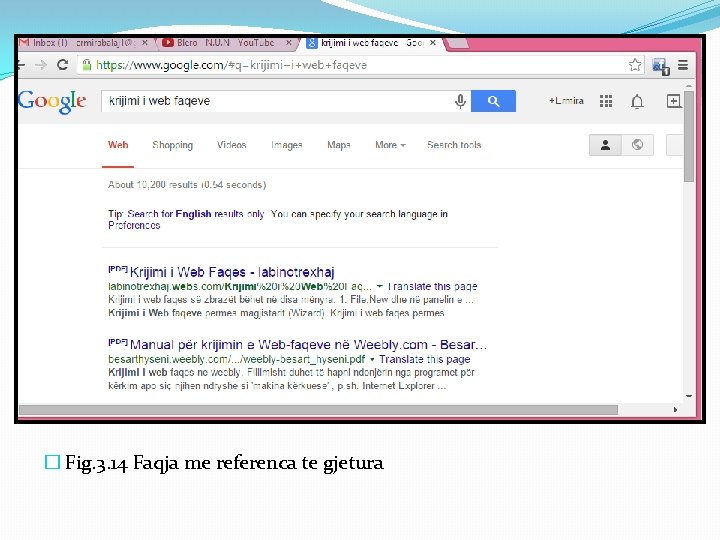Image resolution: width=720 pixels, height=540 pixels.
Task: Click the microphone voice search icon
Action: (460, 101)
